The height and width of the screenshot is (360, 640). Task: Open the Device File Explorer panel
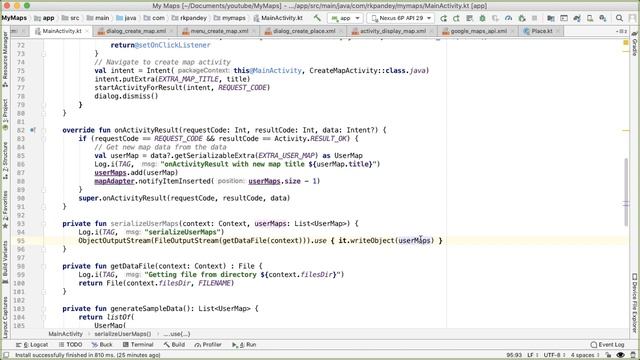(x=634, y=303)
